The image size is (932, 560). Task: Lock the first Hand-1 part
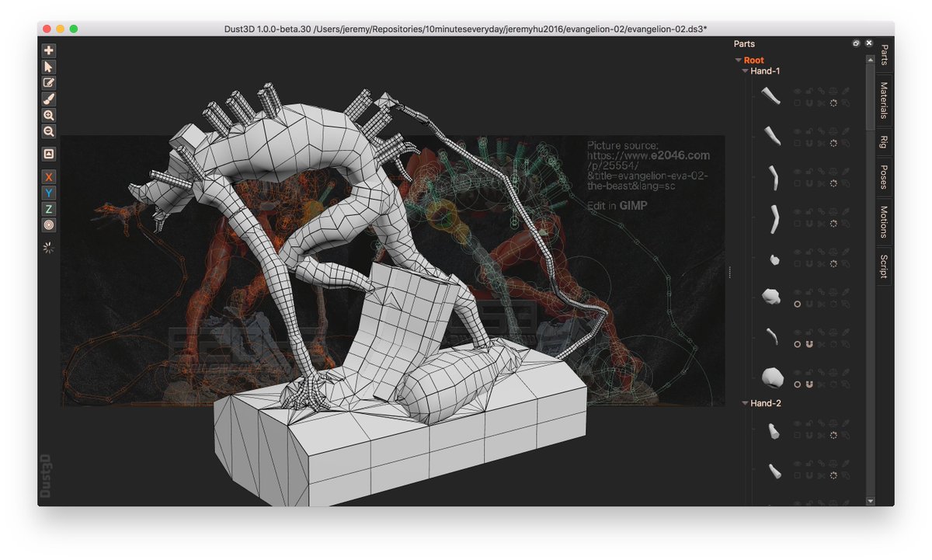click(809, 91)
